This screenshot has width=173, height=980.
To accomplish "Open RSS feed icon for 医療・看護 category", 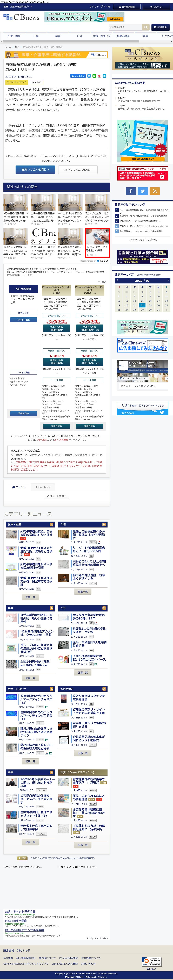I will point(52,524).
